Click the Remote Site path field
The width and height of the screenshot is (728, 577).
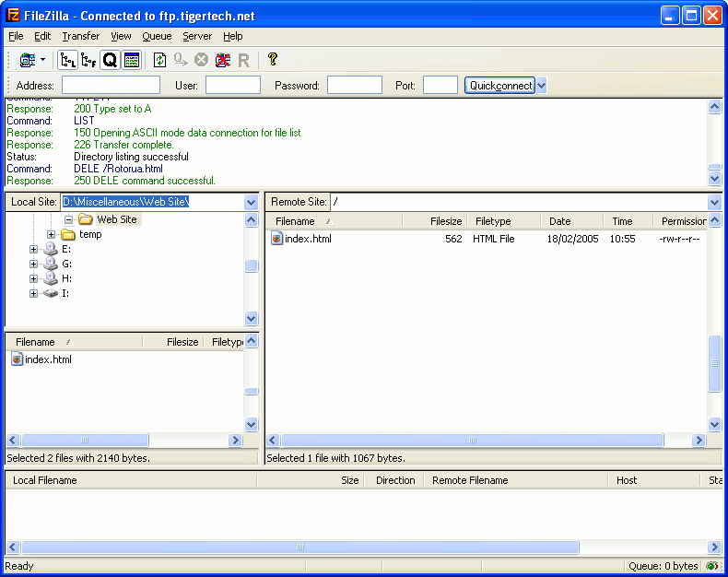click(519, 202)
